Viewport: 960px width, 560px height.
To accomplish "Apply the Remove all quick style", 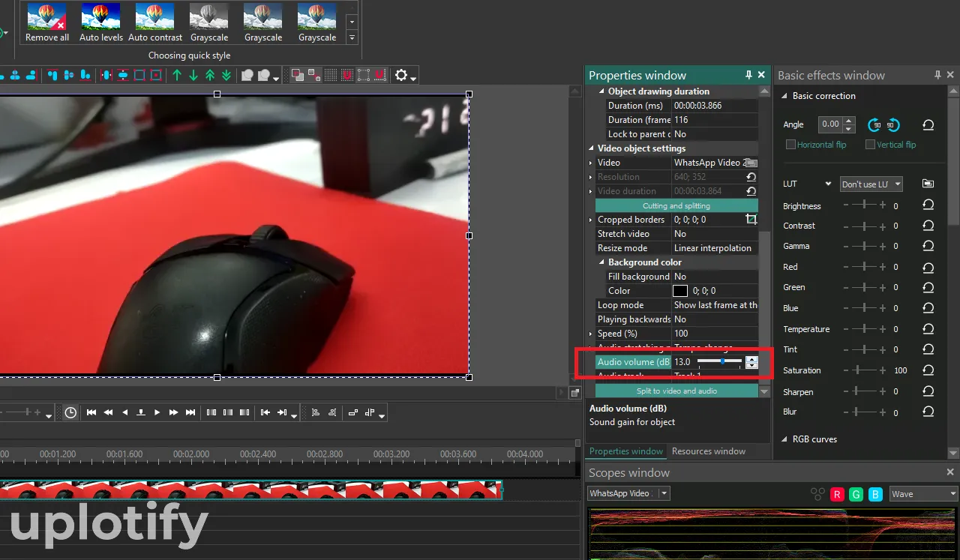I will point(47,22).
